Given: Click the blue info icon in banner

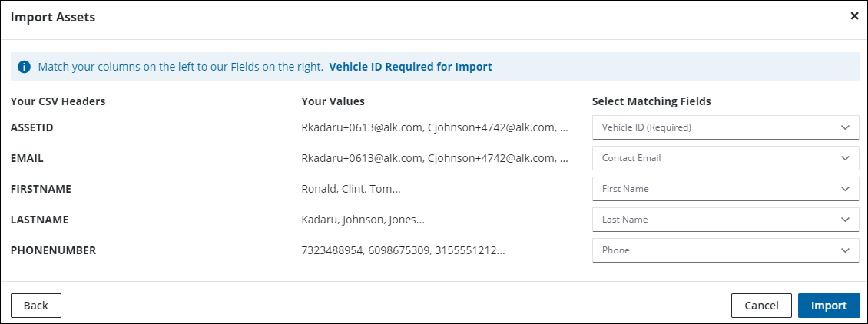Looking at the screenshot, I should [24, 67].
